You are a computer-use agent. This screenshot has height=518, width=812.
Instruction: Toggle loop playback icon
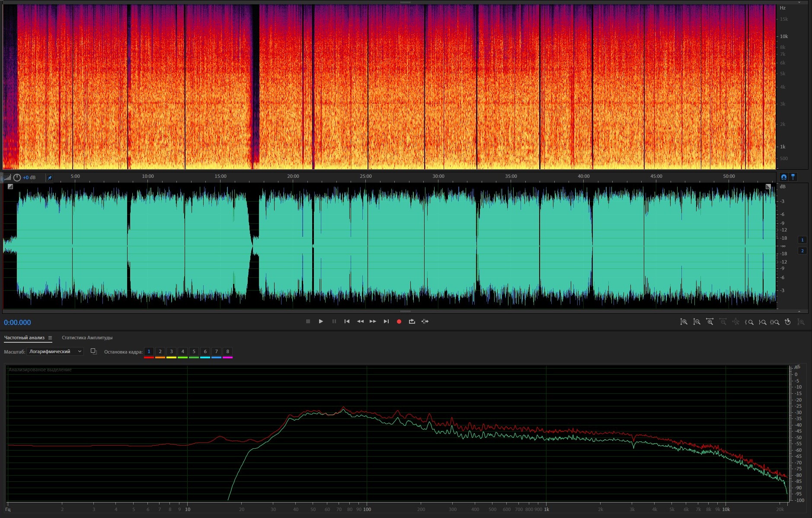click(x=412, y=322)
